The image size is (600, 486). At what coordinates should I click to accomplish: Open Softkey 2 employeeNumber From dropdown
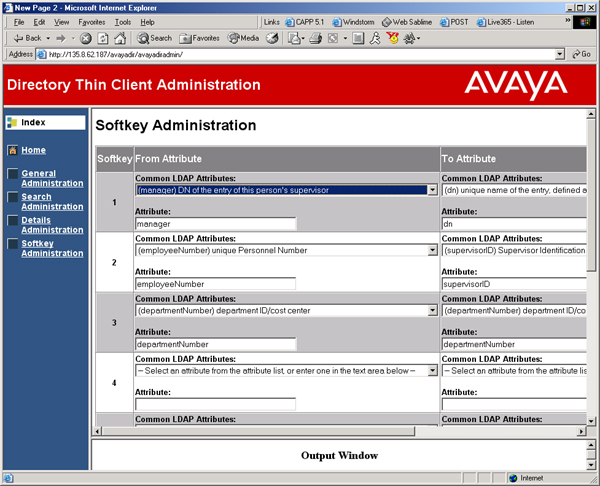[x=432, y=250]
